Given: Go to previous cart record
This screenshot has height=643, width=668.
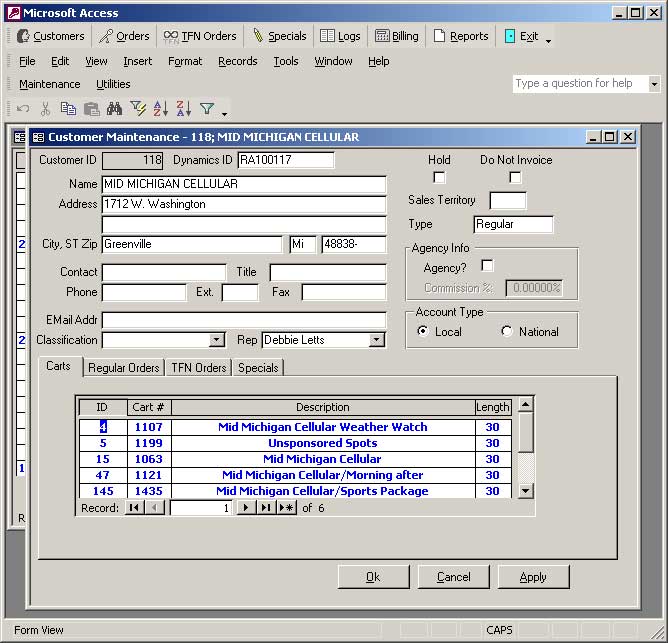Looking at the screenshot, I should click(x=155, y=507).
